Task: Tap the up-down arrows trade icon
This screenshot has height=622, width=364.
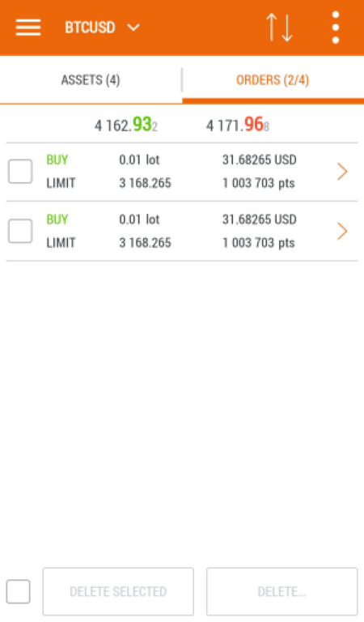Action: (279, 28)
